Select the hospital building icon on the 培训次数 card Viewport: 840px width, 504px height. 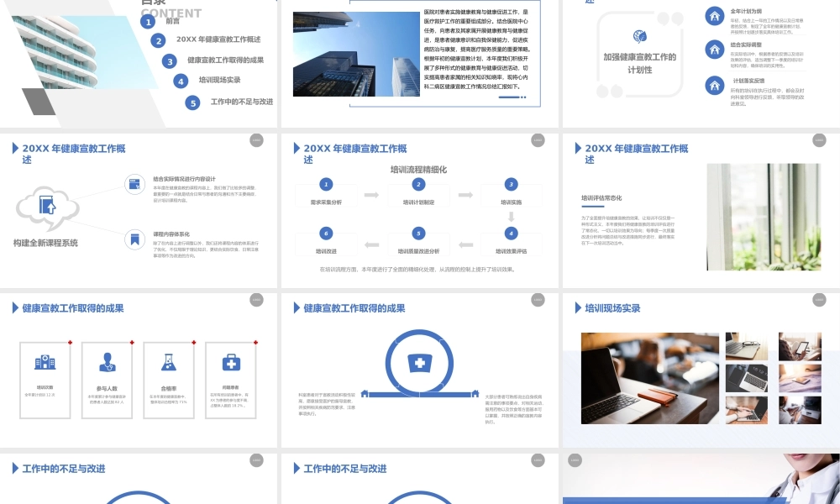[x=45, y=361]
